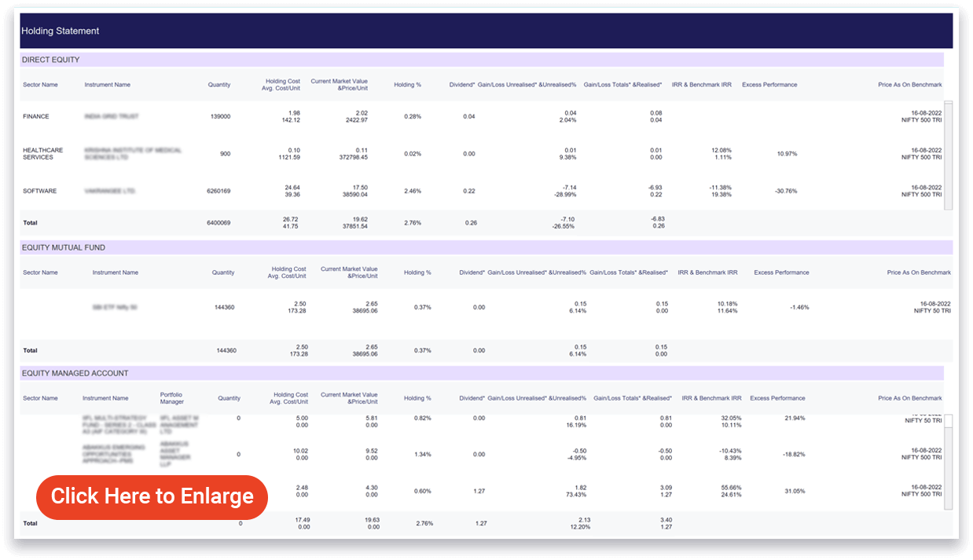Click excess performance '21.94%'

click(795, 418)
